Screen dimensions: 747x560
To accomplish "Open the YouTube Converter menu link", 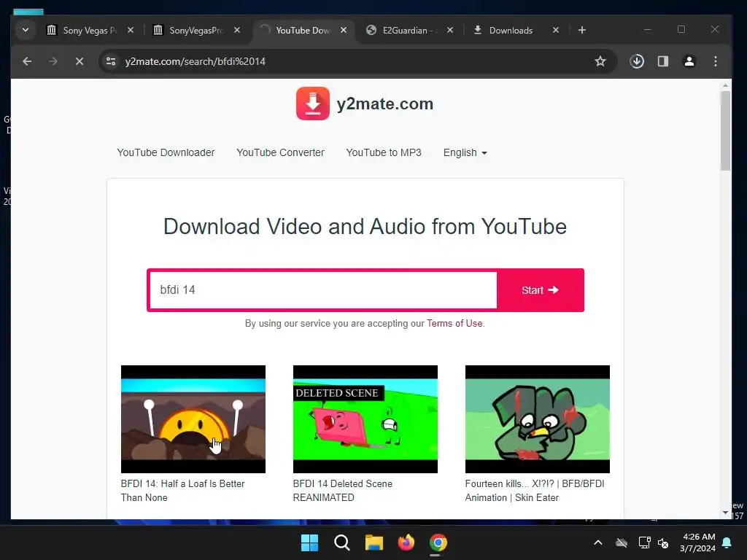I will [280, 152].
